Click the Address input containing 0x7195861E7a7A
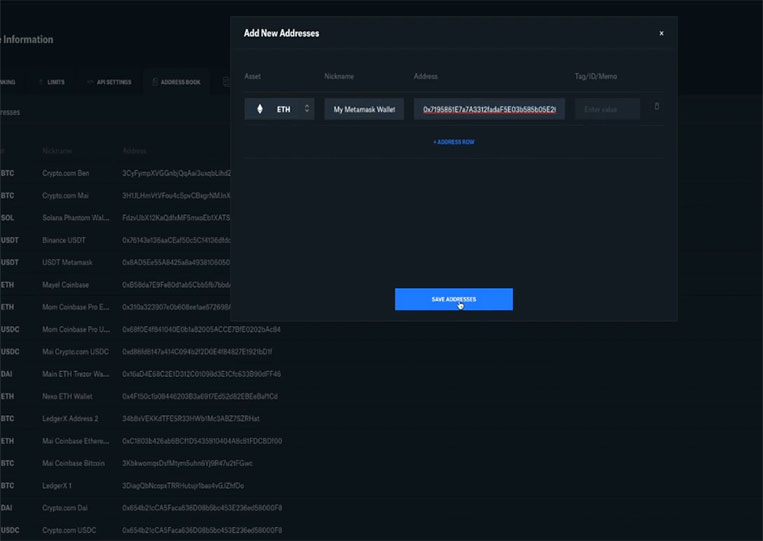This screenshot has height=541, width=763. pyautogui.click(x=489, y=109)
